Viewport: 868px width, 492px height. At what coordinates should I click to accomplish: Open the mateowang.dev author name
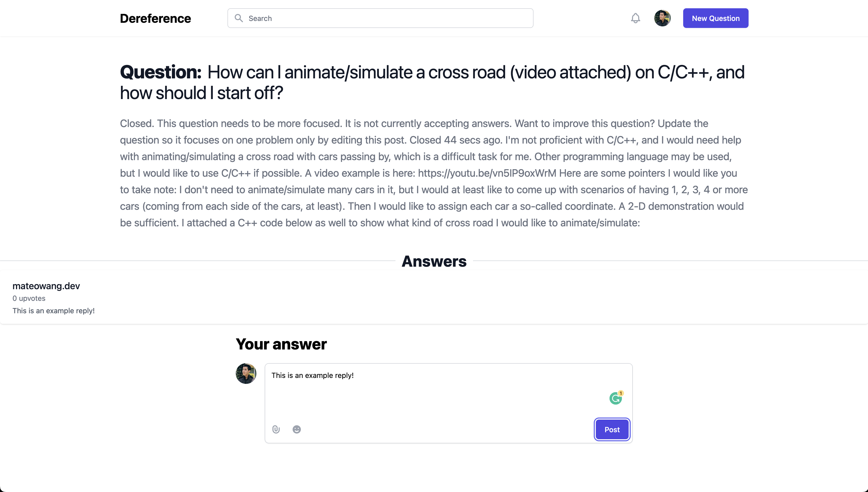click(46, 286)
